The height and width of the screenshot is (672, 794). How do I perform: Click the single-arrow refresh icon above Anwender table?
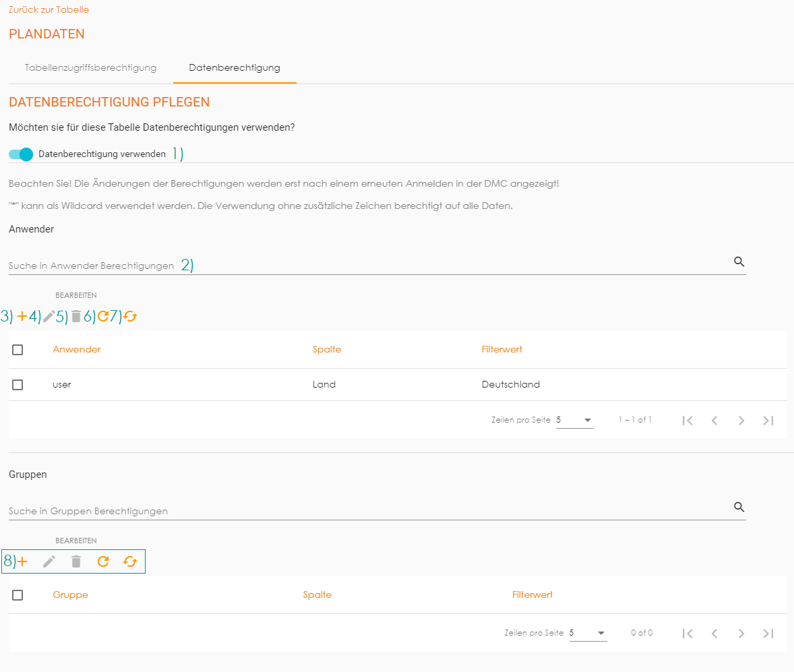[x=103, y=316]
